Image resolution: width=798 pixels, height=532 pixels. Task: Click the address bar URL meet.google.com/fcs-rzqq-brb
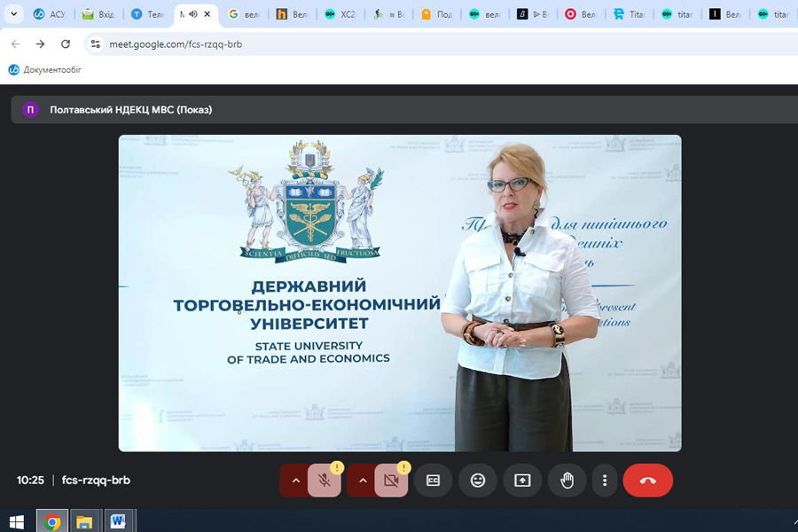(176, 44)
